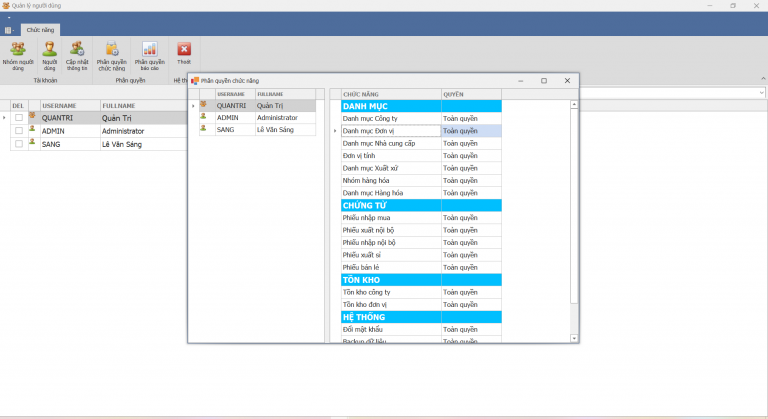Open the Người dùng user icon
The image size is (768, 419).
49,49
